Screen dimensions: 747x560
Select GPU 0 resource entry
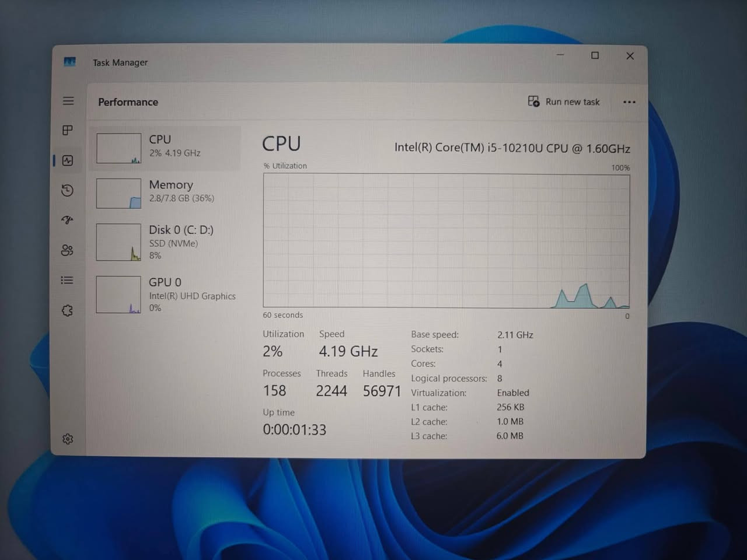[166, 295]
